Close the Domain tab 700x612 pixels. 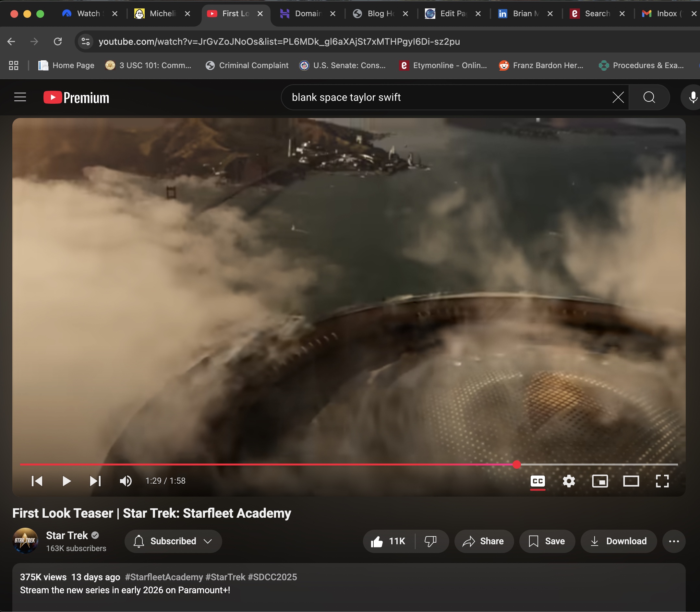(x=332, y=14)
